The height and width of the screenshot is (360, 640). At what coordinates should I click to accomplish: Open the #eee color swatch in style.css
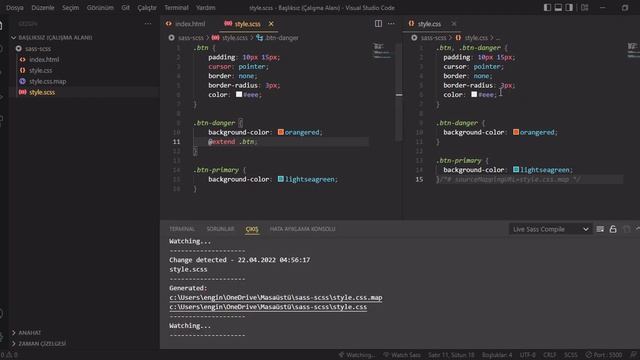point(474,94)
